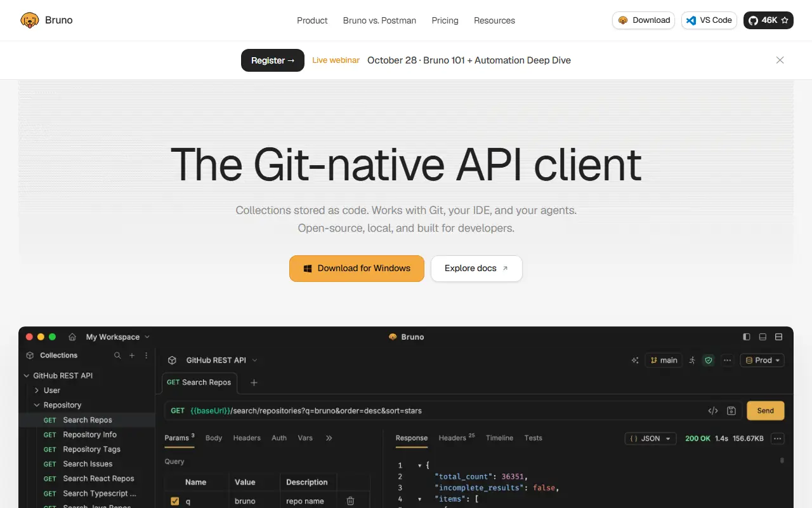Click the VS Code button in the site header

click(x=709, y=20)
